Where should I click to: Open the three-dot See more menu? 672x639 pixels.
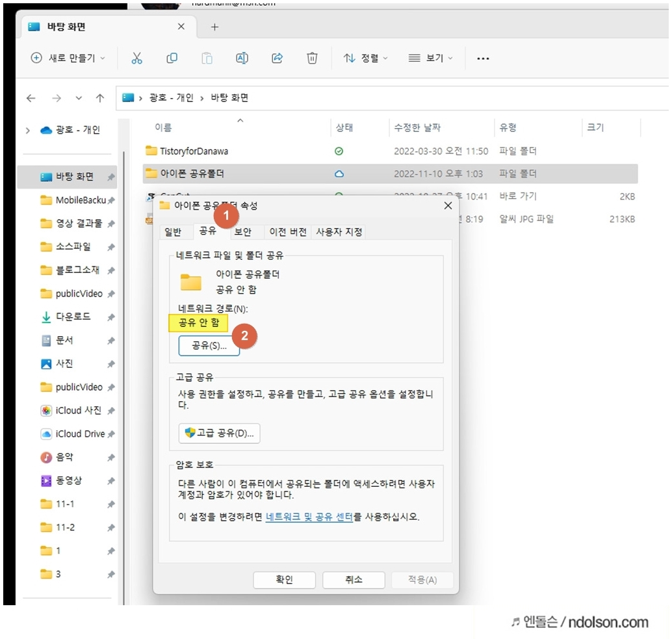coord(483,59)
